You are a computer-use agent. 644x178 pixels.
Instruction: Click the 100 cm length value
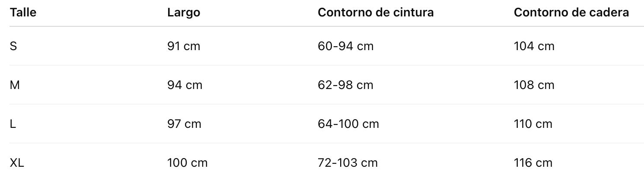(x=188, y=163)
